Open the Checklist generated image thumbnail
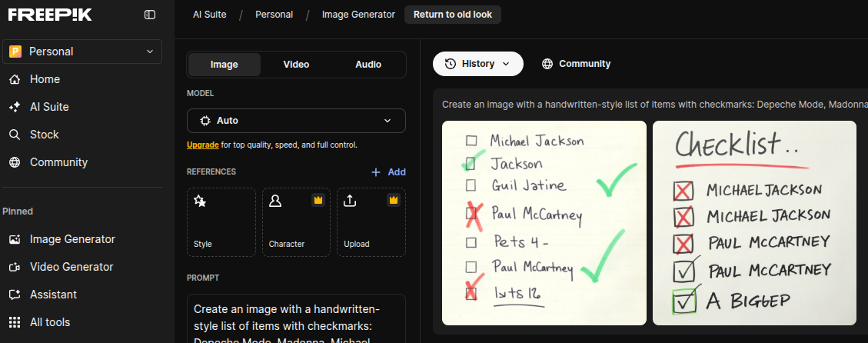This screenshot has width=868, height=343. pyautogui.click(x=754, y=223)
